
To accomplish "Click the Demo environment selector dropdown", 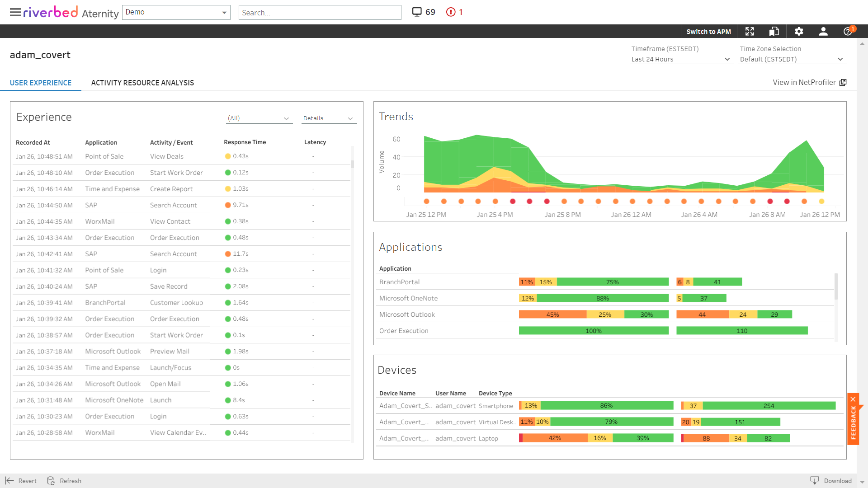I will point(176,12).
